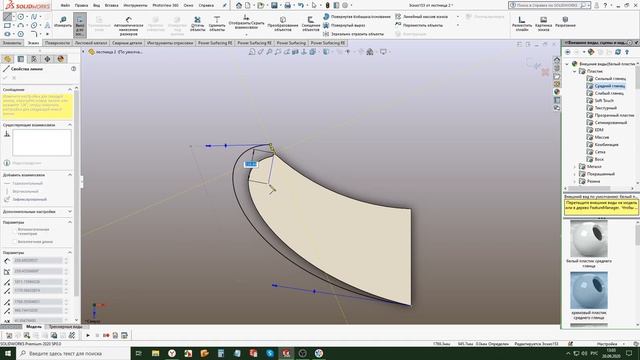The width and height of the screenshot is (640, 360).
Task: Select Soft Touch appearance item
Action: tap(600, 100)
